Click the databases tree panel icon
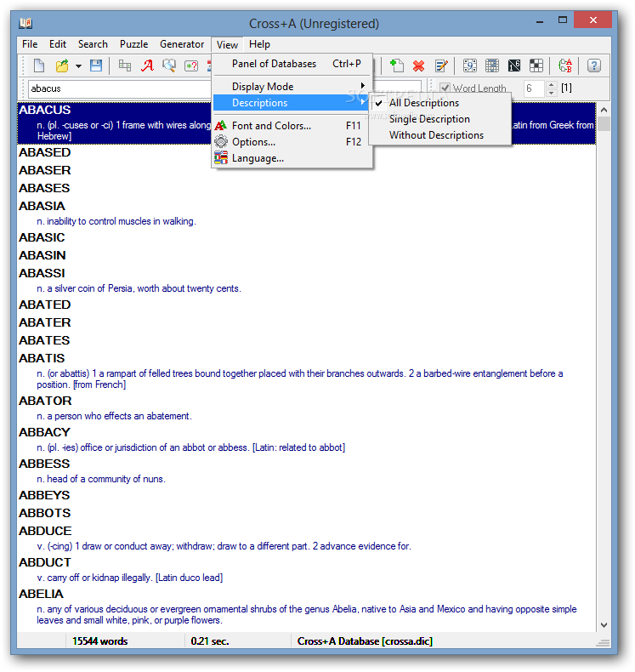 point(125,65)
